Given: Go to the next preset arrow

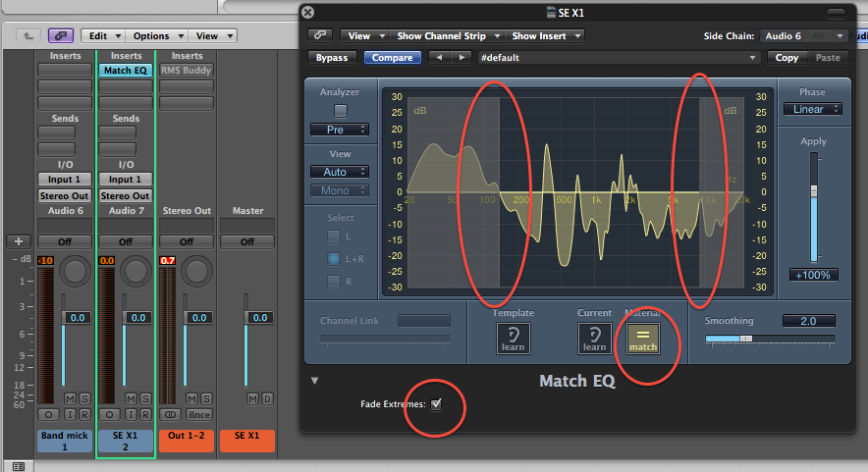Looking at the screenshot, I should (x=461, y=57).
